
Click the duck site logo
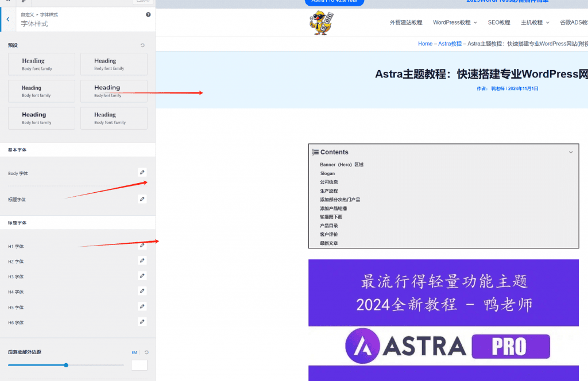[x=321, y=23]
